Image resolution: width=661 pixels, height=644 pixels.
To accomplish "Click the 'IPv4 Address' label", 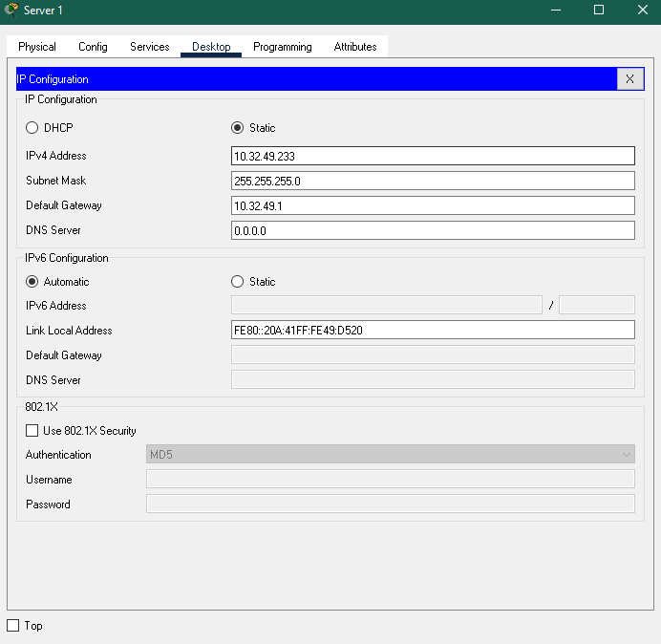I will (56, 156).
